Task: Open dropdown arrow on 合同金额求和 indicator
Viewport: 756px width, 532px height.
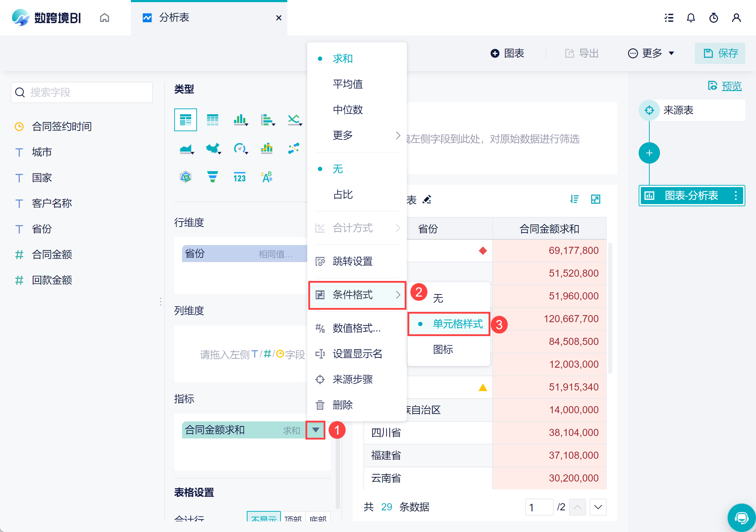Action: (x=315, y=430)
